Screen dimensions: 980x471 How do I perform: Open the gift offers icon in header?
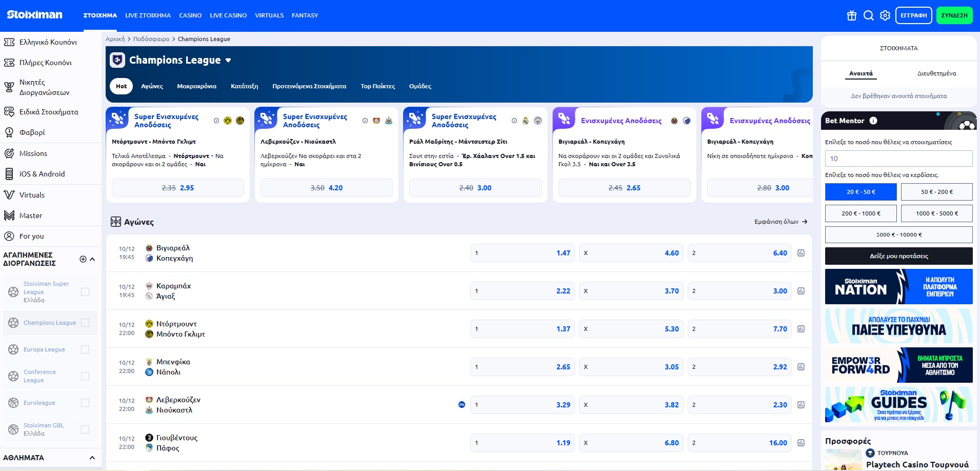point(852,15)
